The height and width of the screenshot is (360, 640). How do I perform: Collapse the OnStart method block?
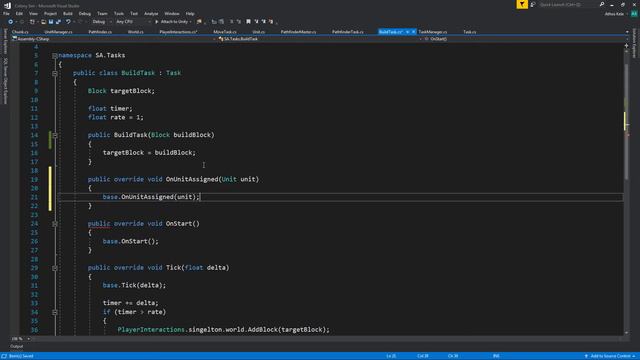click(55, 224)
